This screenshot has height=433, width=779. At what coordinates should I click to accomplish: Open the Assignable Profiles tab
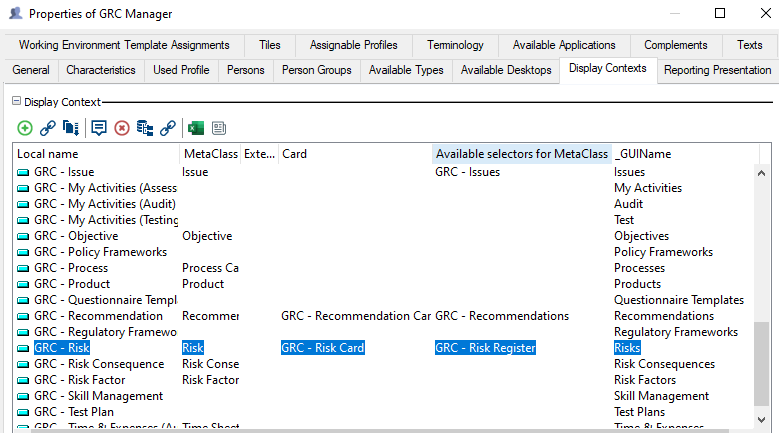pyautogui.click(x=354, y=45)
